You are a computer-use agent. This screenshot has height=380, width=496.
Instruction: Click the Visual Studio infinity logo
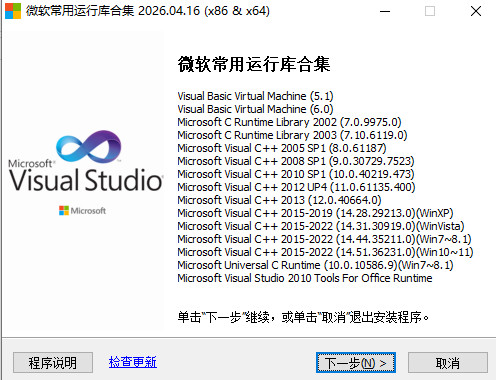coord(89,146)
